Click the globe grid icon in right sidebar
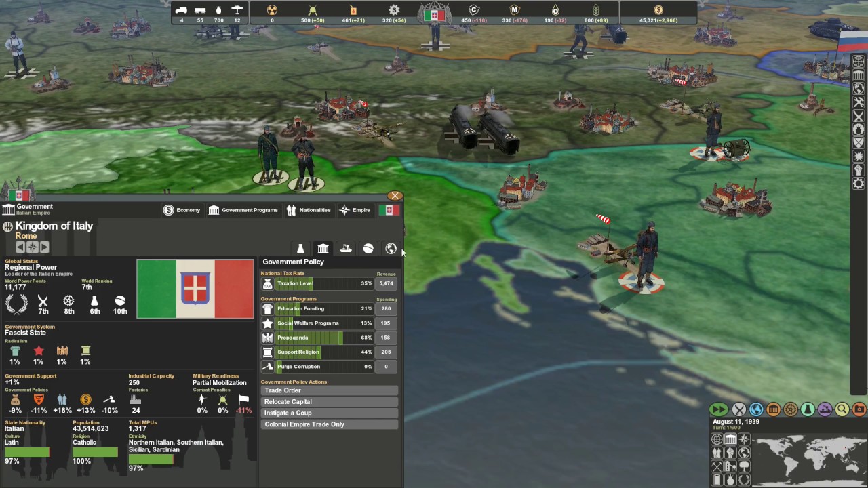This screenshot has width=868, height=488. pos(859,62)
